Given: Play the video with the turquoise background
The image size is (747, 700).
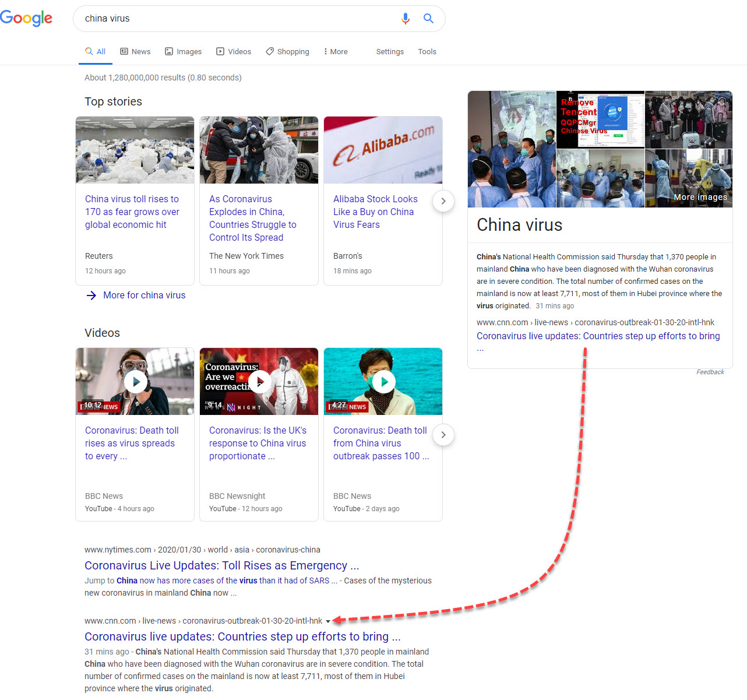Looking at the screenshot, I should click(x=384, y=382).
